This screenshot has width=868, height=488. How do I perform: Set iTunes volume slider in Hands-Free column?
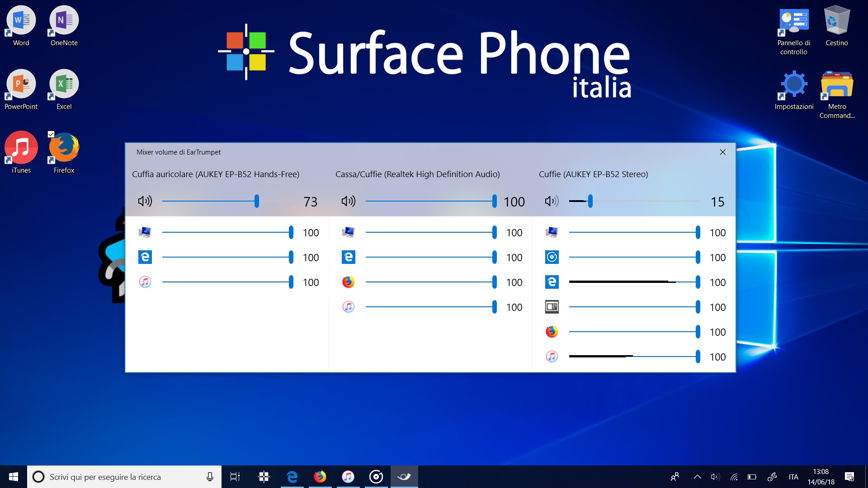click(228, 282)
